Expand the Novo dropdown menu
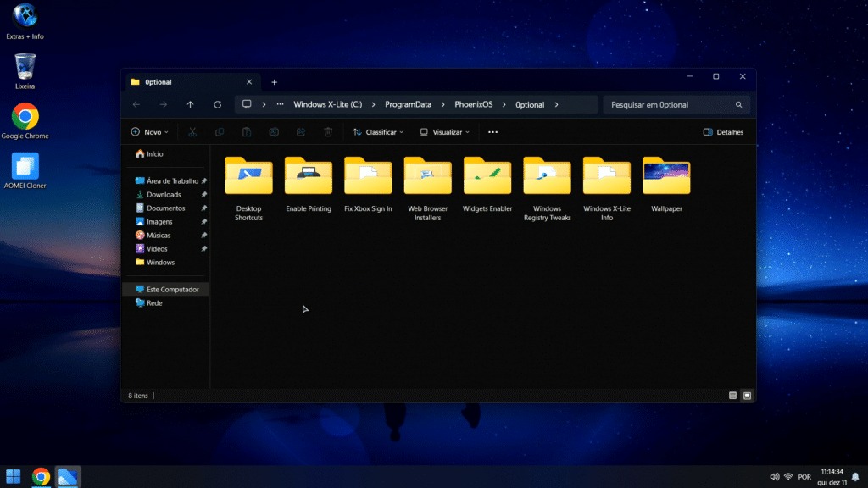The width and height of the screenshot is (868, 488). [x=149, y=132]
